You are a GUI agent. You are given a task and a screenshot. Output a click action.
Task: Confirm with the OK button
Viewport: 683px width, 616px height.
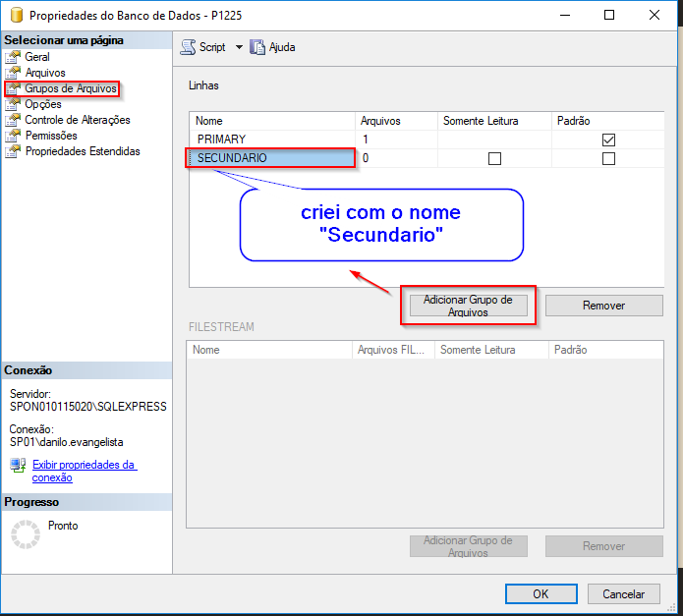(x=541, y=594)
